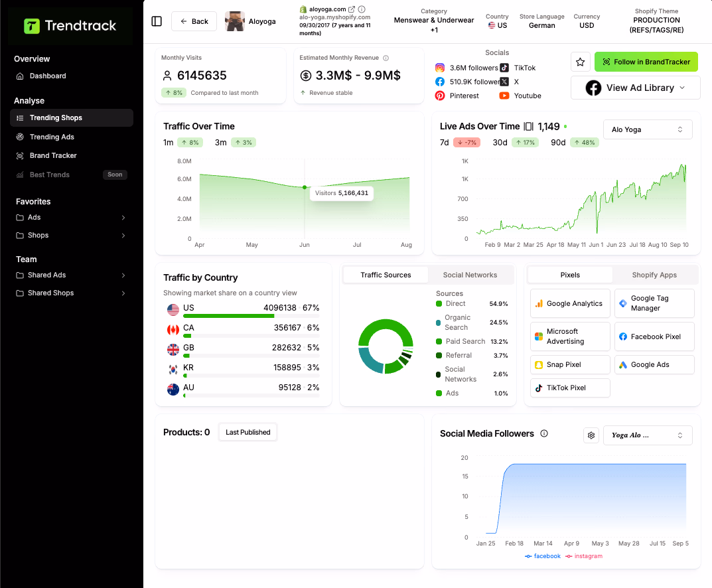The width and height of the screenshot is (712, 588).
Task: Expand the Shared Ads folder
Action: coord(71,275)
